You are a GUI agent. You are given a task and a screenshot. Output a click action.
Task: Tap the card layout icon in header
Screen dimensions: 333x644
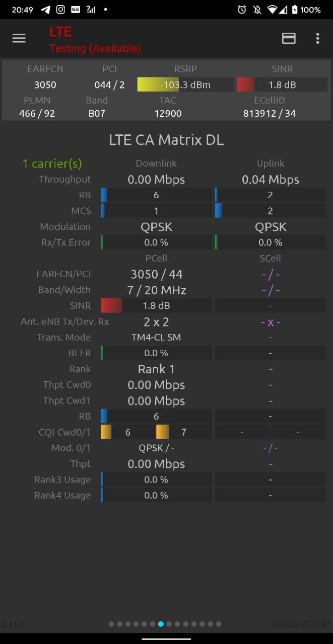tap(289, 38)
